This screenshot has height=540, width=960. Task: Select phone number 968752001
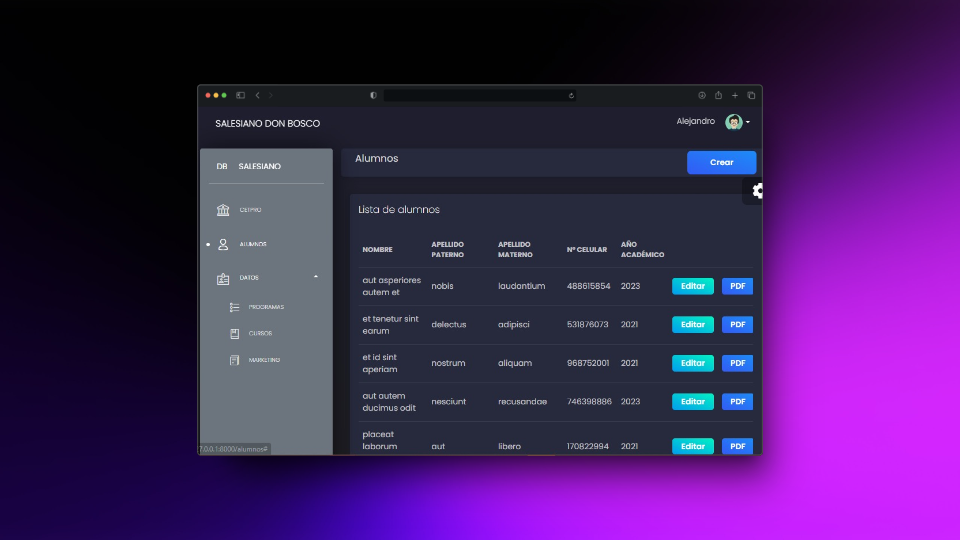588,363
